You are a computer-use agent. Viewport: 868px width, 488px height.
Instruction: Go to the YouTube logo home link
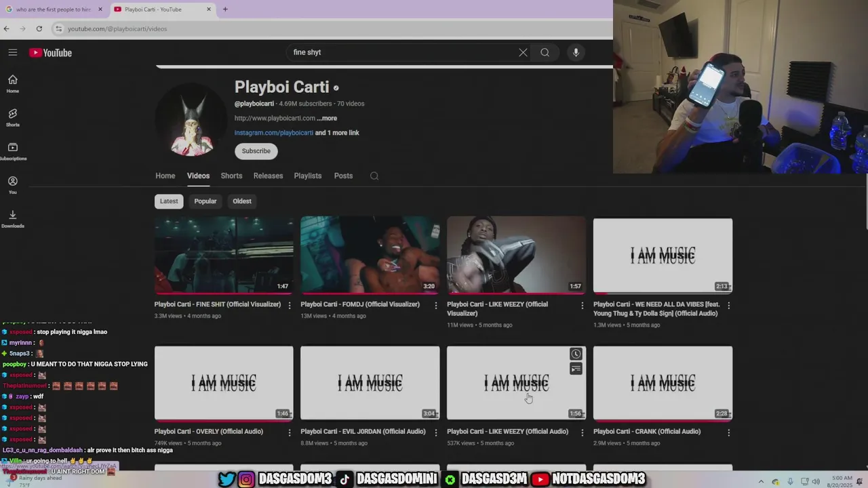coord(50,53)
